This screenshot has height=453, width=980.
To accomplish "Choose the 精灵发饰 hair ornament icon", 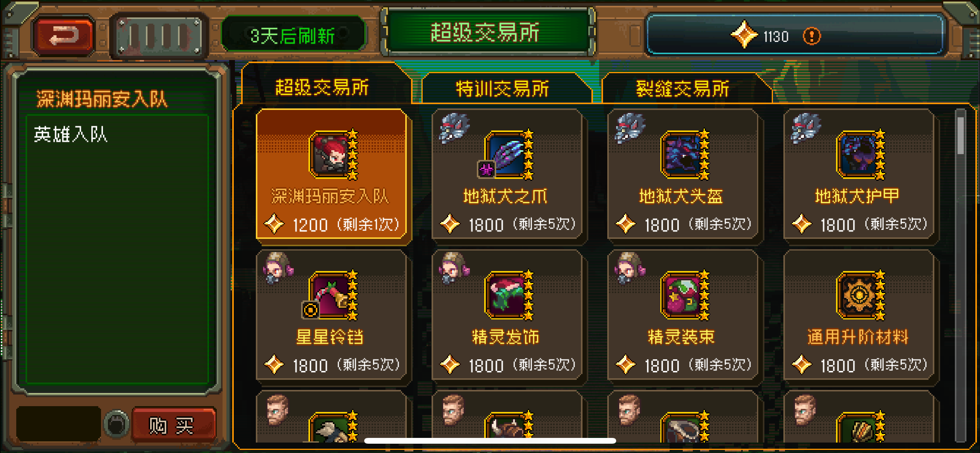I will click(x=507, y=295).
